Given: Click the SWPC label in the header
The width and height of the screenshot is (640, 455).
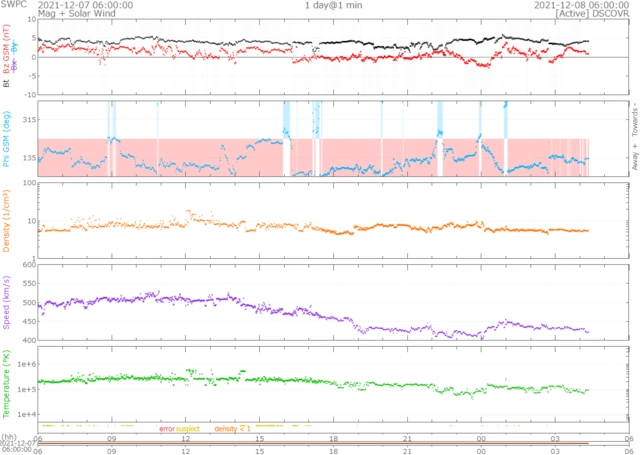Looking at the screenshot, I should [x=13, y=5].
